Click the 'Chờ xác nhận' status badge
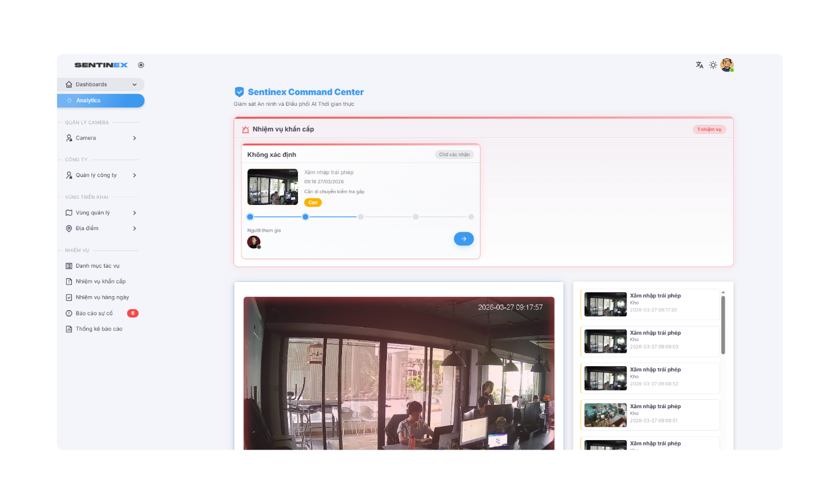 (454, 155)
